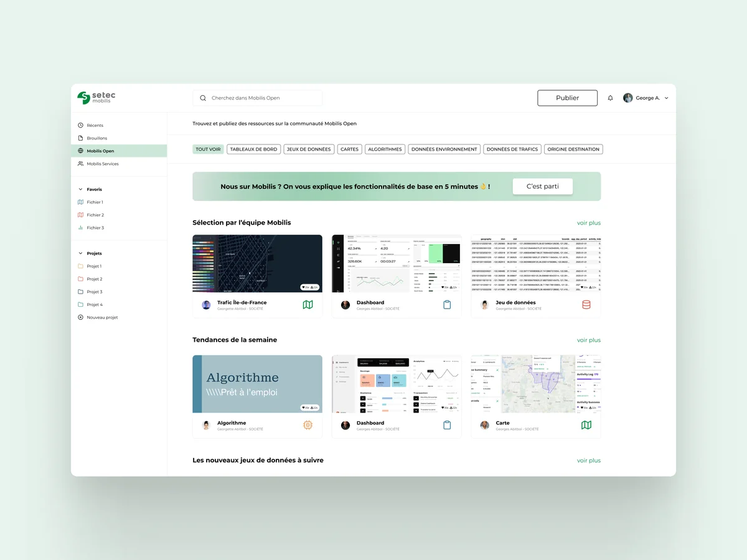Open the Jeu de données table thumbnail
This screenshot has height=560, width=747.
pyautogui.click(x=536, y=264)
